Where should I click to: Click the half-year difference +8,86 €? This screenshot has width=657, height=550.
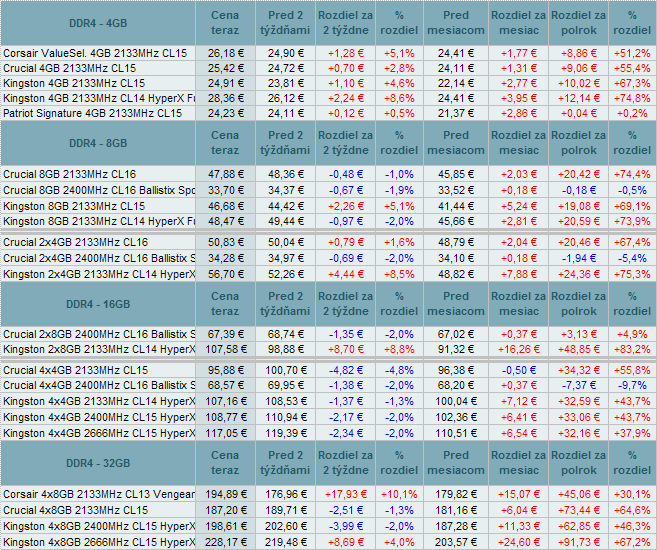click(x=579, y=53)
